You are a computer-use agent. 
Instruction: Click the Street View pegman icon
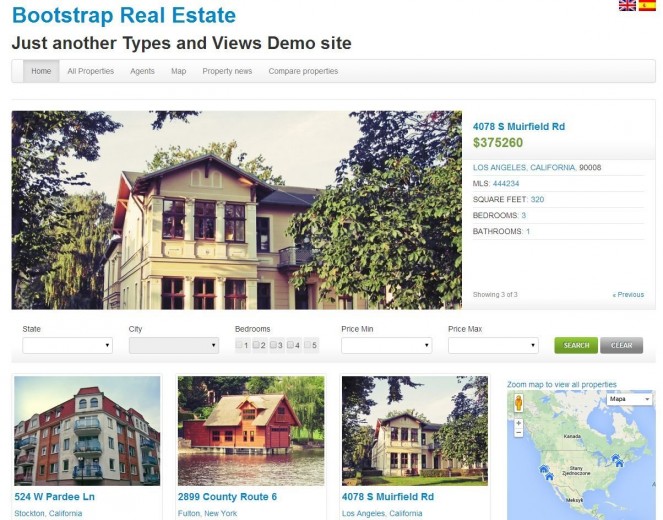pos(519,403)
